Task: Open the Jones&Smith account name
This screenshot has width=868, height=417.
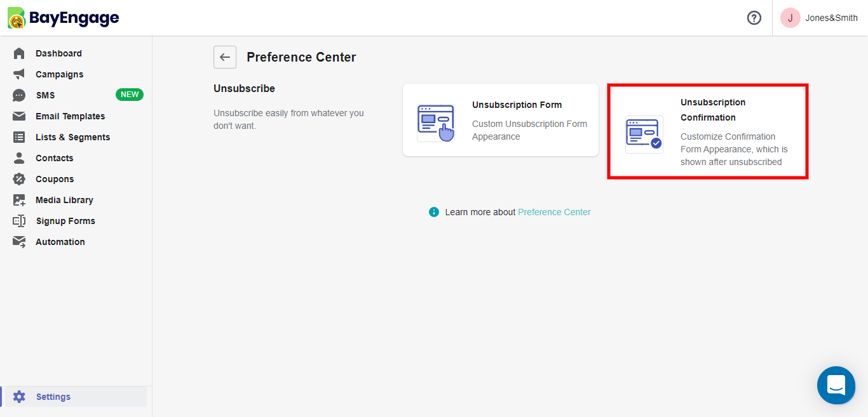Action: click(831, 18)
